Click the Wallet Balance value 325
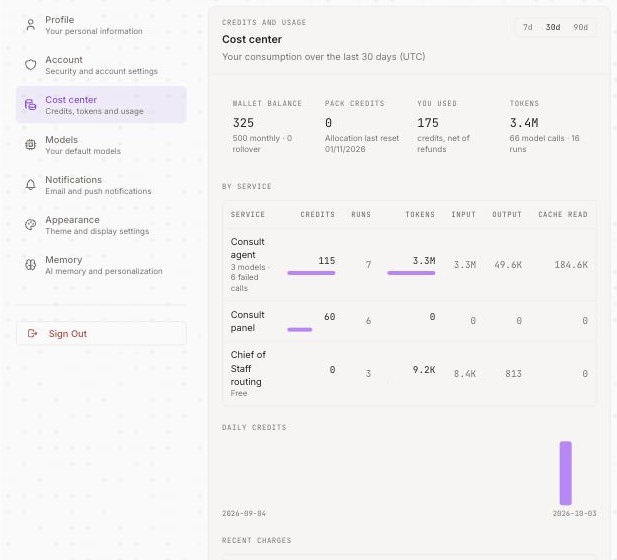The height and width of the screenshot is (560, 617). tap(243, 123)
